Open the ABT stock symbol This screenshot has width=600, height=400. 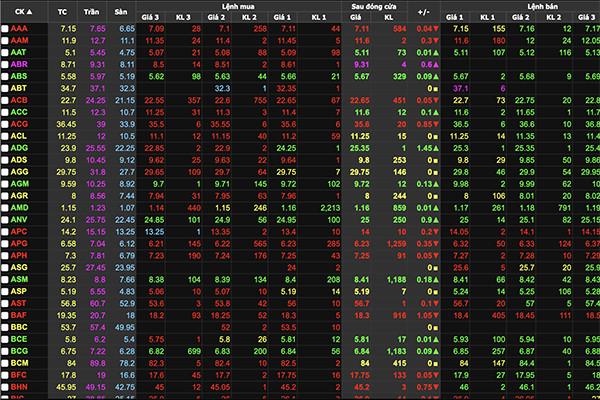pyautogui.click(x=18, y=88)
